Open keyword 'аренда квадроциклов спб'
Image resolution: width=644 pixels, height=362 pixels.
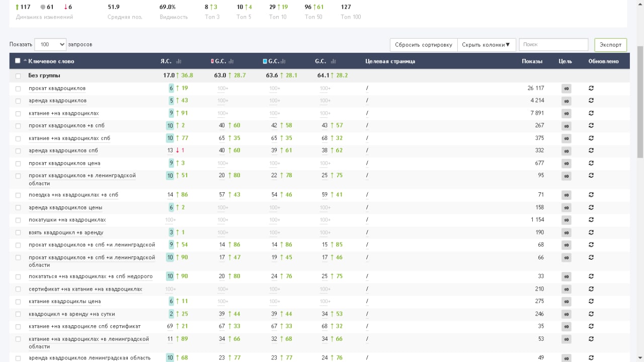click(63, 151)
